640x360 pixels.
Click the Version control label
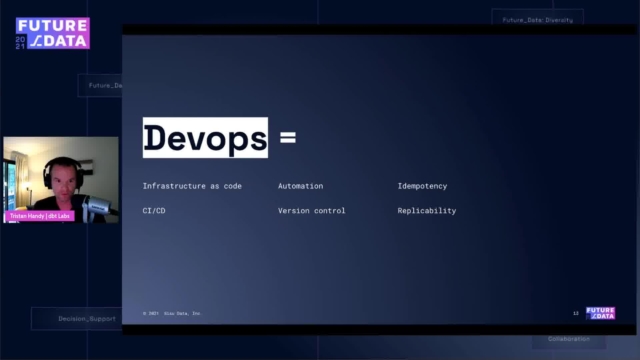click(311, 211)
